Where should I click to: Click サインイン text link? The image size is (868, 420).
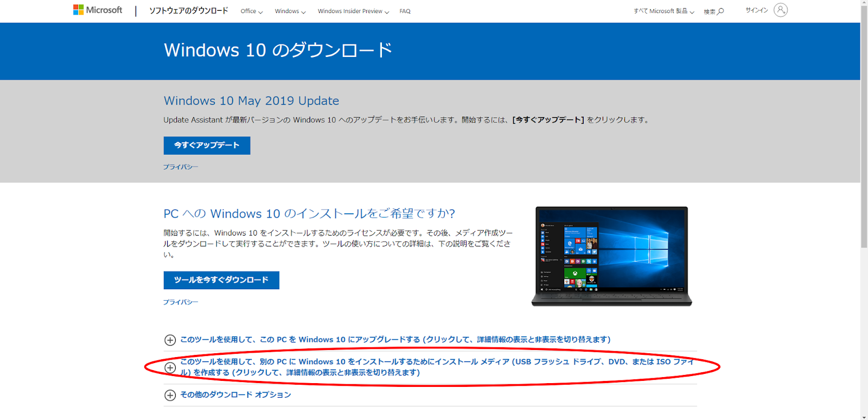tap(757, 10)
